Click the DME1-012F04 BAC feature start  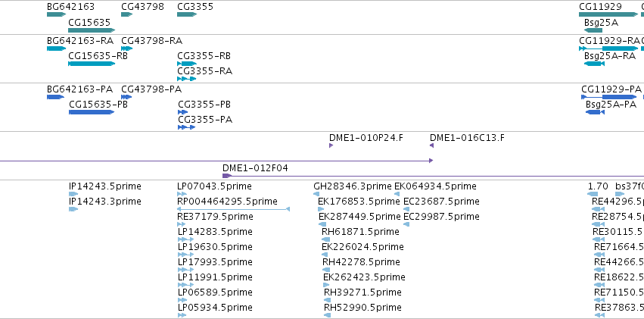click(x=227, y=176)
